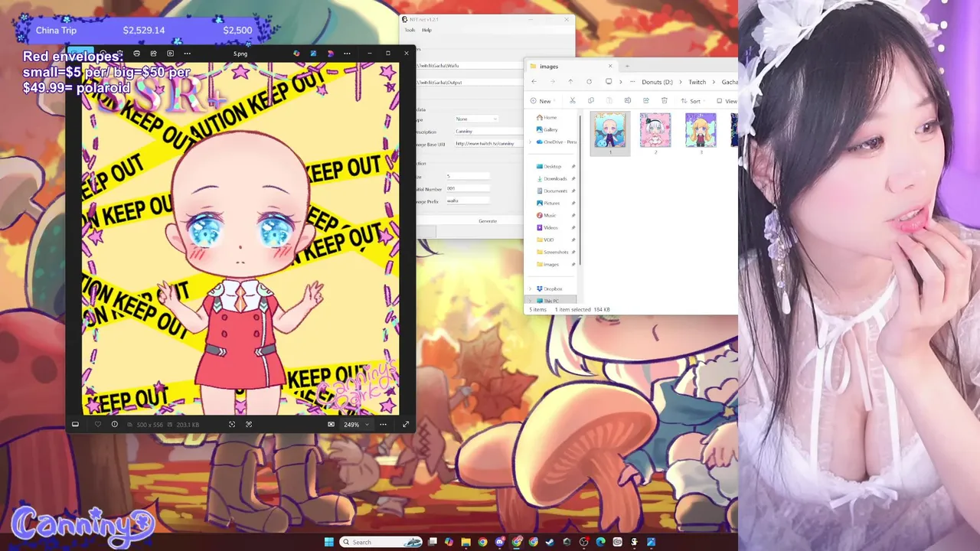Select Gallery in Explorer navigation pane
980x551 pixels.
click(547, 129)
